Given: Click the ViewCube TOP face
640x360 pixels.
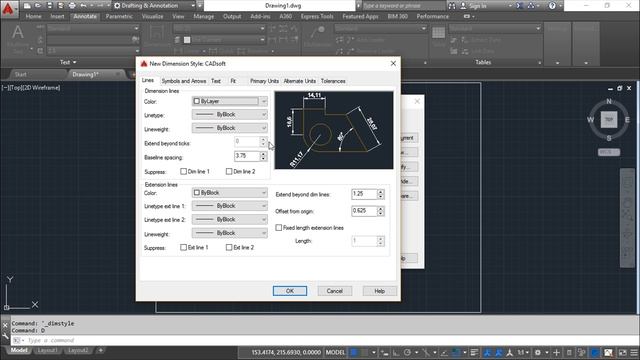Looking at the screenshot, I should coord(609,120).
